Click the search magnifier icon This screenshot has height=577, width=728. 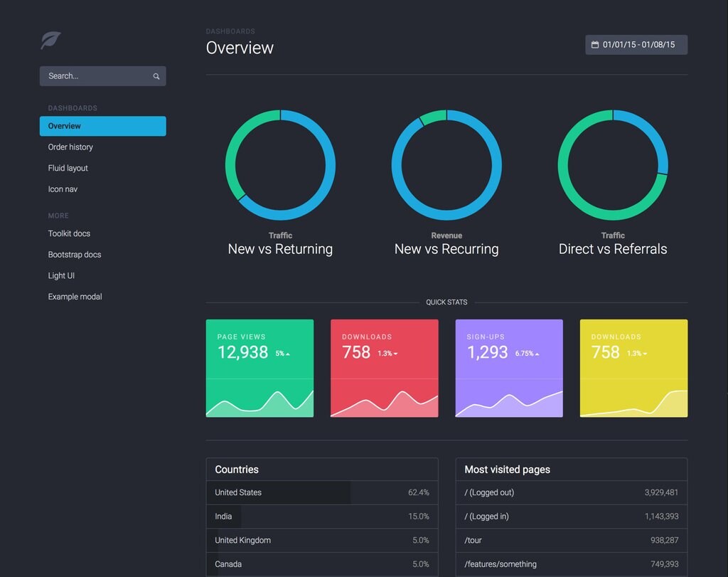pyautogui.click(x=156, y=76)
